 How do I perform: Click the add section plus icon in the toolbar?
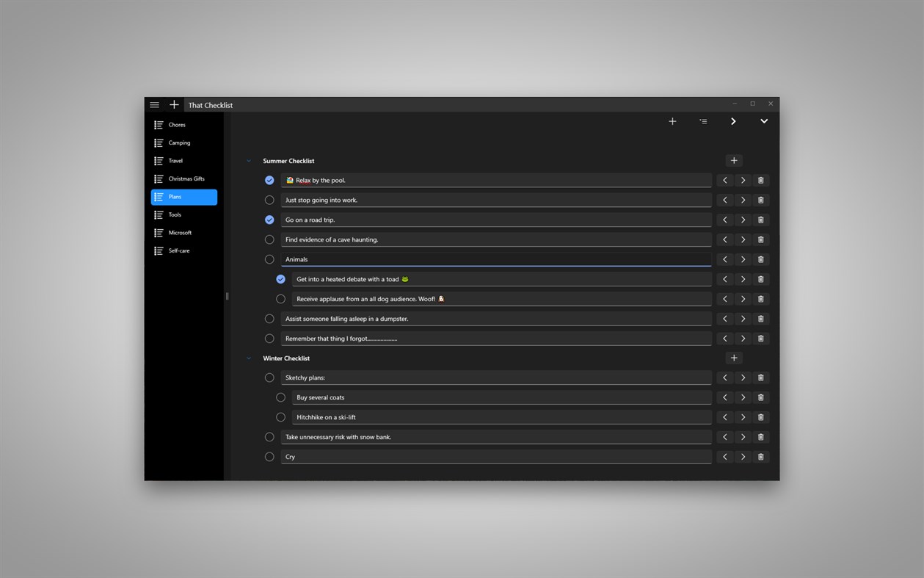pyautogui.click(x=672, y=121)
